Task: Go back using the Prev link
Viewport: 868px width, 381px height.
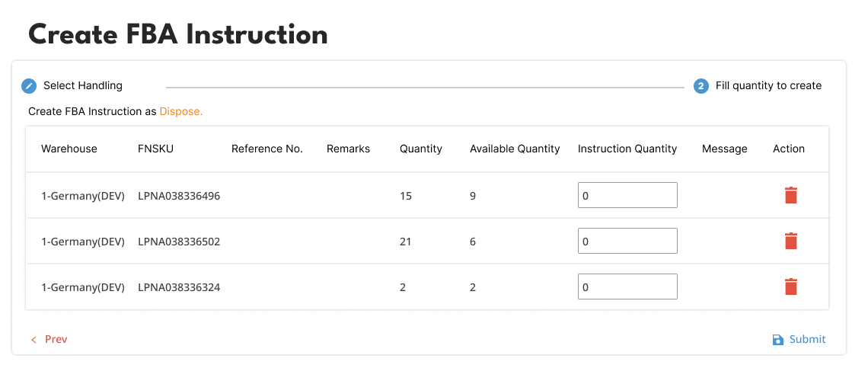Action: tap(56, 339)
